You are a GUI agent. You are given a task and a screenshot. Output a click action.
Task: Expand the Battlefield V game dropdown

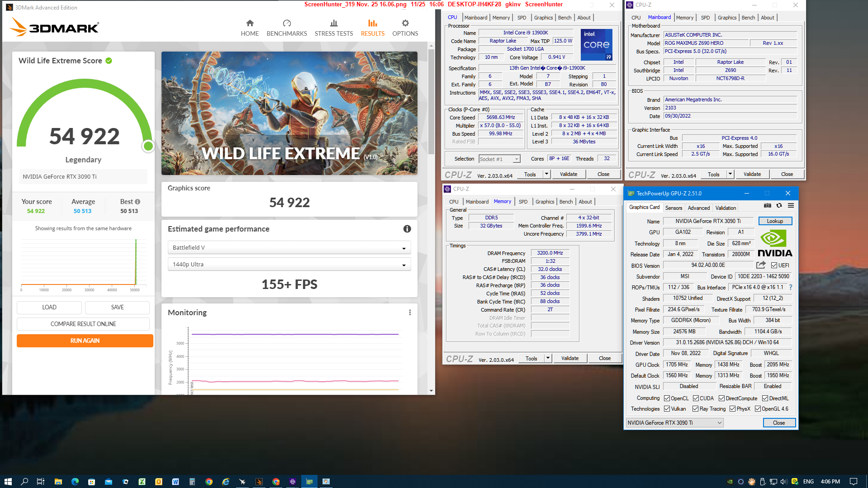click(x=289, y=248)
